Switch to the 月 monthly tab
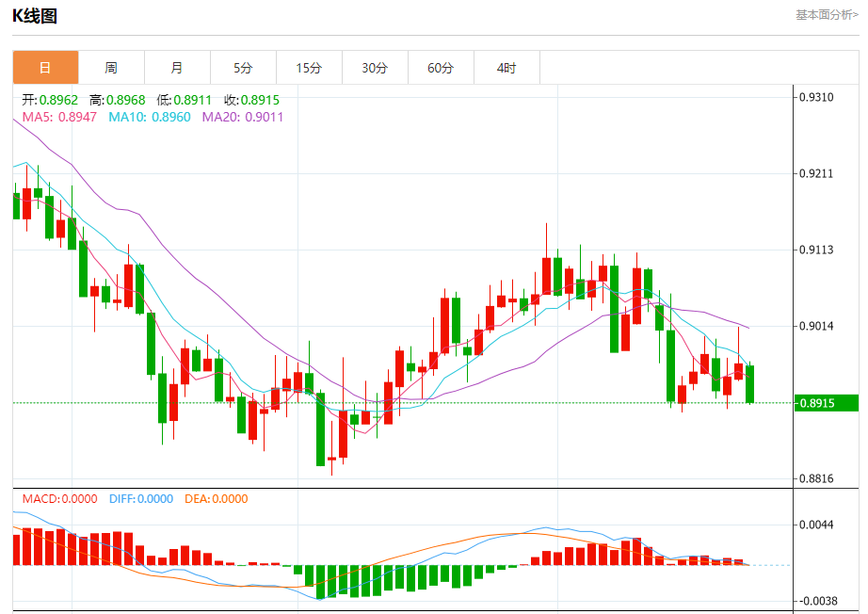Viewport: 868px width, 614px height. tap(177, 68)
